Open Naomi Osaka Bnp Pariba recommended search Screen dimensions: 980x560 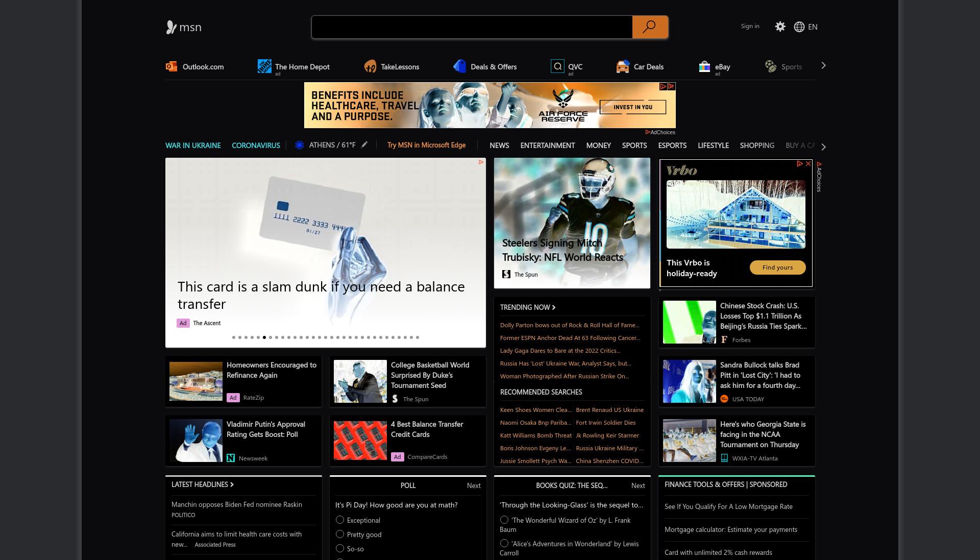coord(535,423)
